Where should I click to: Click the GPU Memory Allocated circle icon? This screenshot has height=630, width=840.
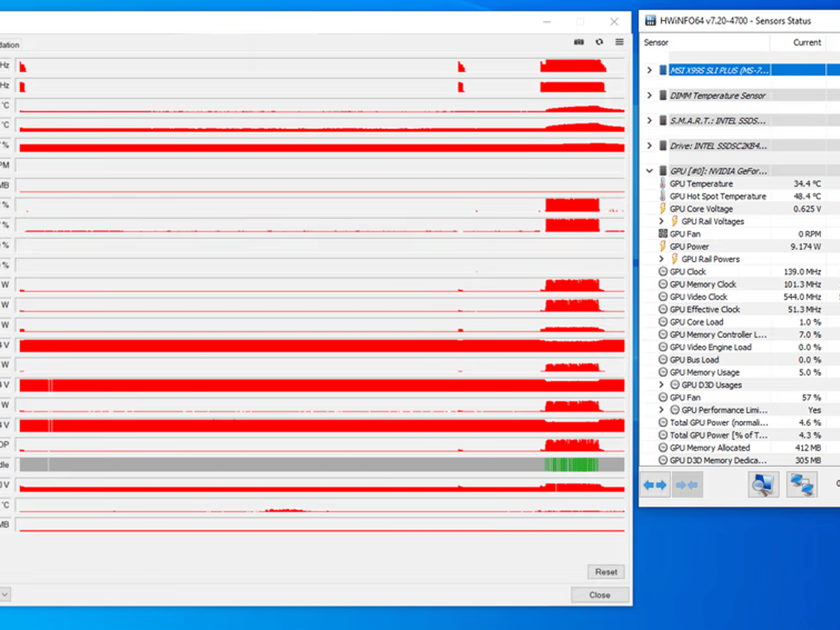point(663,447)
